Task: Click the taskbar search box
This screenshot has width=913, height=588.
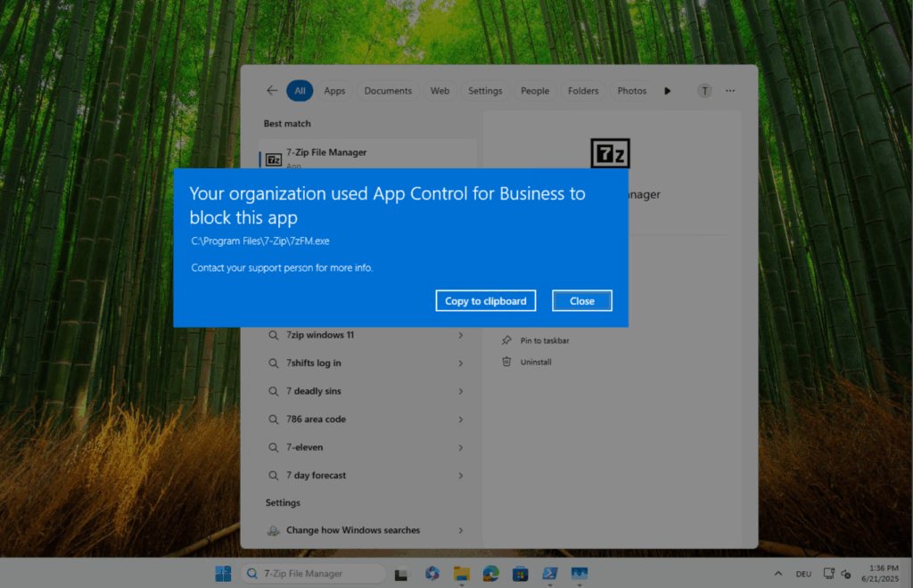Action: [x=312, y=574]
